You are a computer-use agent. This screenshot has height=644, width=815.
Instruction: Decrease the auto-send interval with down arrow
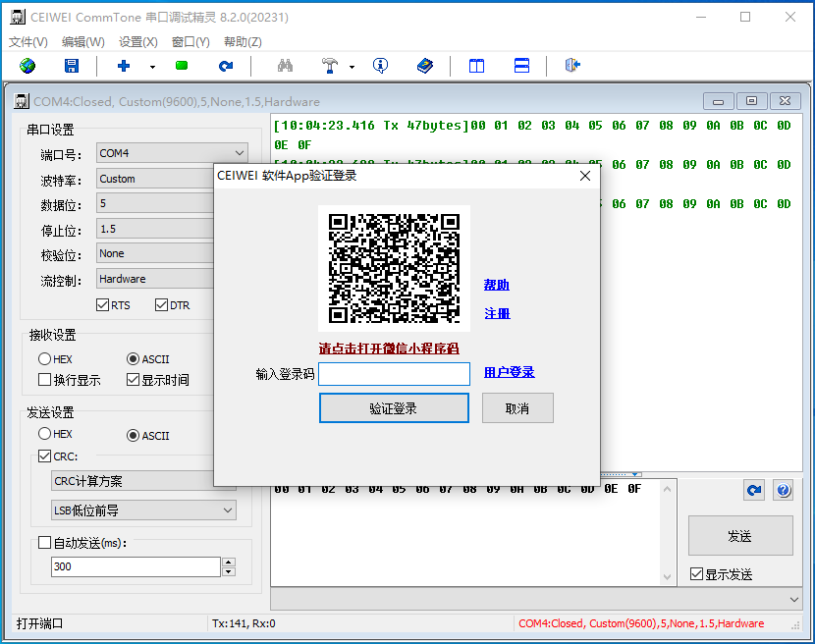pyautogui.click(x=229, y=571)
